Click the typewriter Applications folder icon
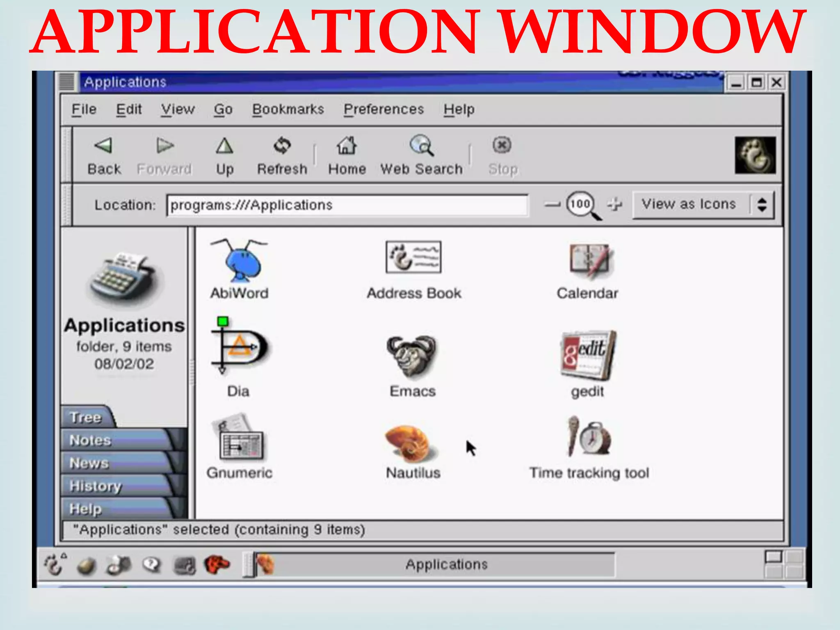840x630 pixels. coord(125,279)
